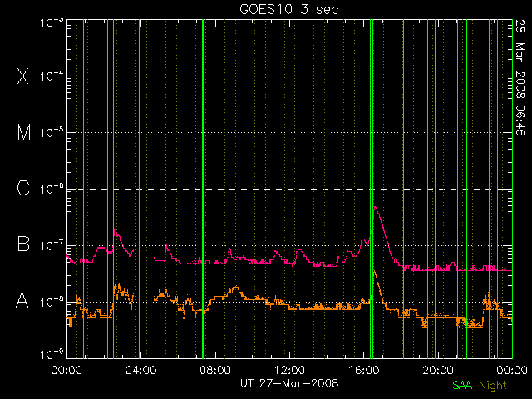Click the 10⁻³ y-axis tick label
The height and width of the screenshot is (399, 532).
[52, 22]
